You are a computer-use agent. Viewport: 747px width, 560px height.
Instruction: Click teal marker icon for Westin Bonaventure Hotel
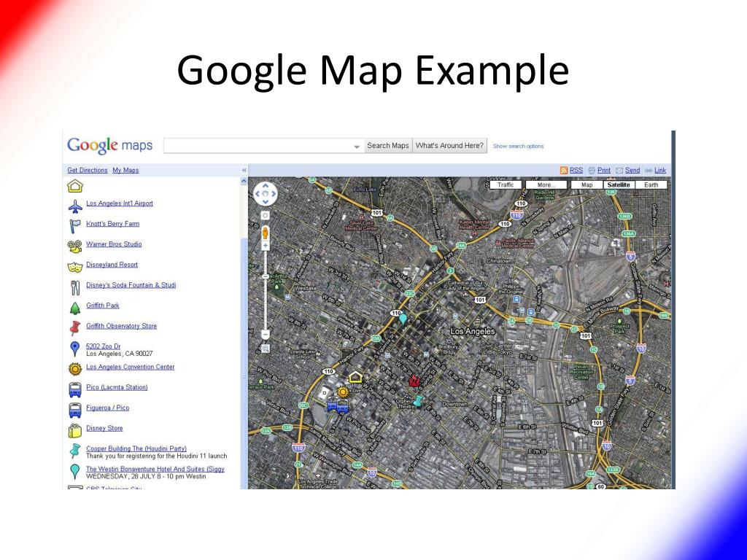75,472
